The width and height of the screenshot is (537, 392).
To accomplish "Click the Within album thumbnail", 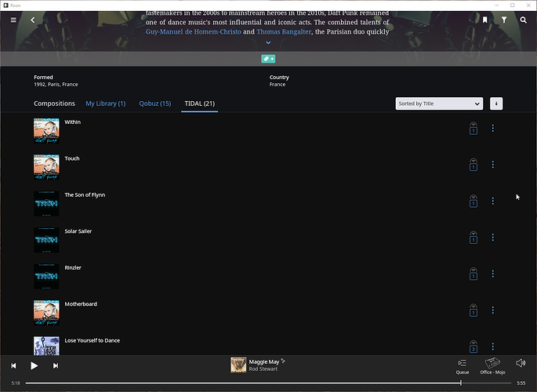I will (x=46, y=131).
